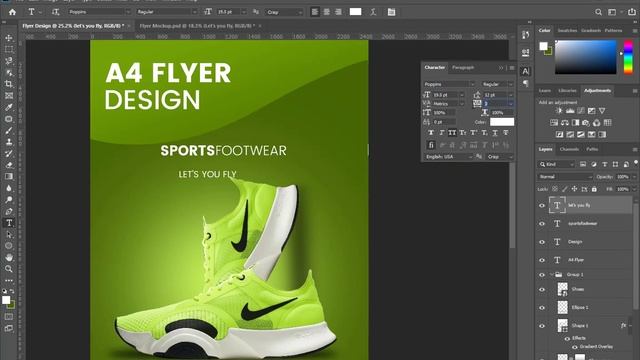The height and width of the screenshot is (360, 640).
Task: Toggle Character and Paragraph panels icon in options bar
Action: click(x=391, y=12)
